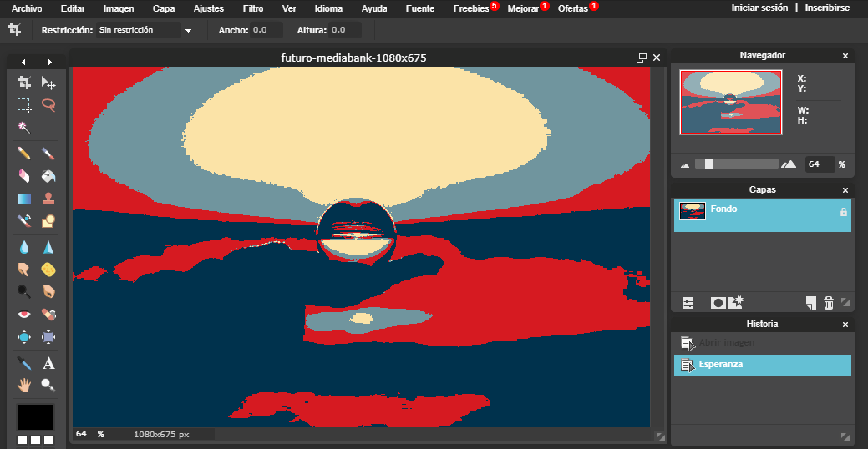This screenshot has height=449, width=868.
Task: Choose the Hand pan tool
Action: coord(24,385)
